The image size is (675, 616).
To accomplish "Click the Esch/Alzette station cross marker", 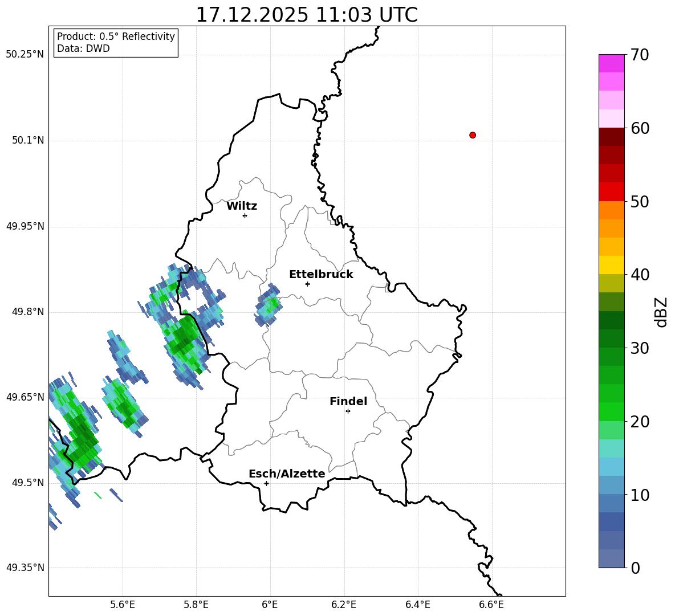I will (x=266, y=483).
